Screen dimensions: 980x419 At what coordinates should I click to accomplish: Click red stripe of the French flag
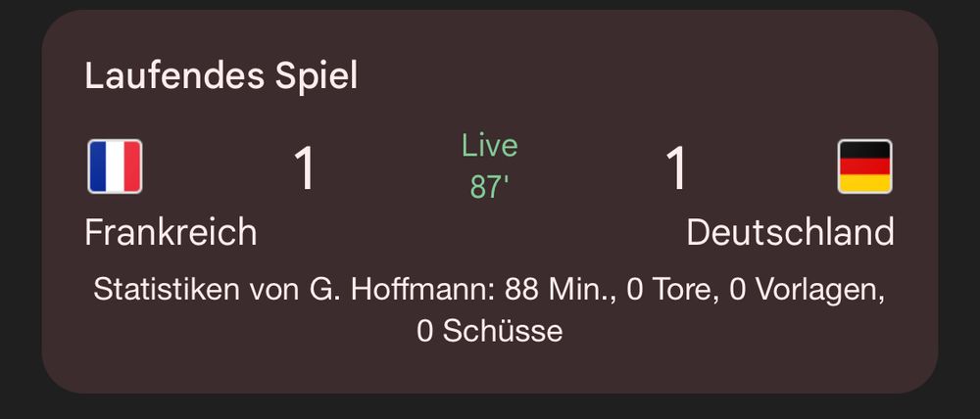[x=132, y=166]
